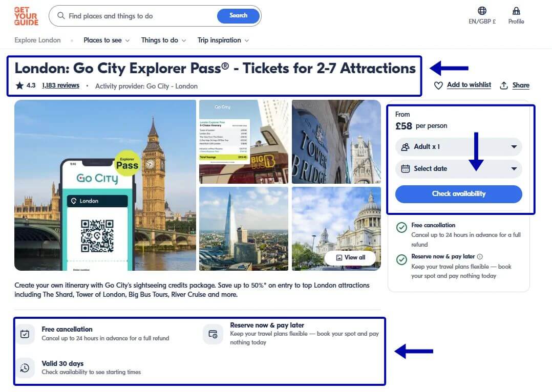Click green checkmark next to Reserve now sidebar
Screen dimensions: 552x392
401,259
